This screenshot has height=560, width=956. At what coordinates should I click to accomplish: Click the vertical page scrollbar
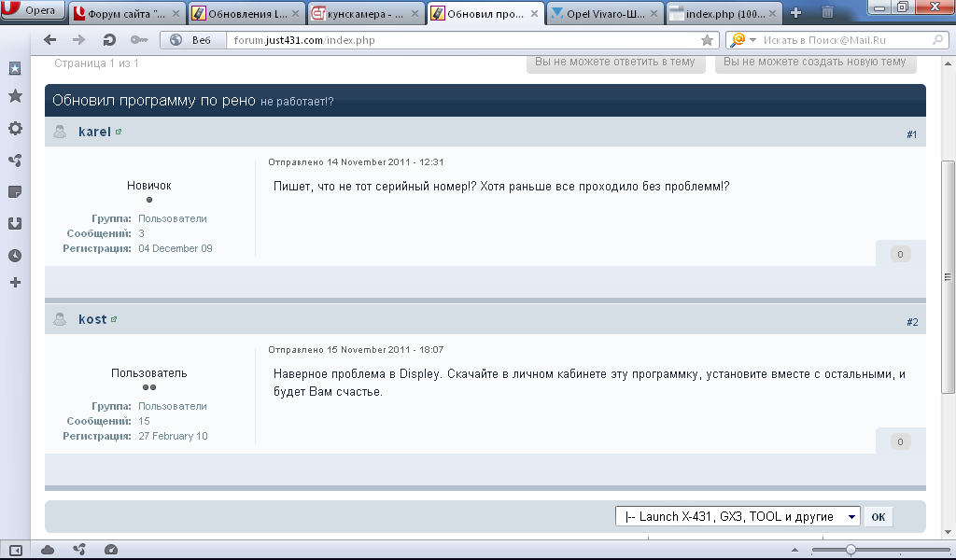click(949, 277)
